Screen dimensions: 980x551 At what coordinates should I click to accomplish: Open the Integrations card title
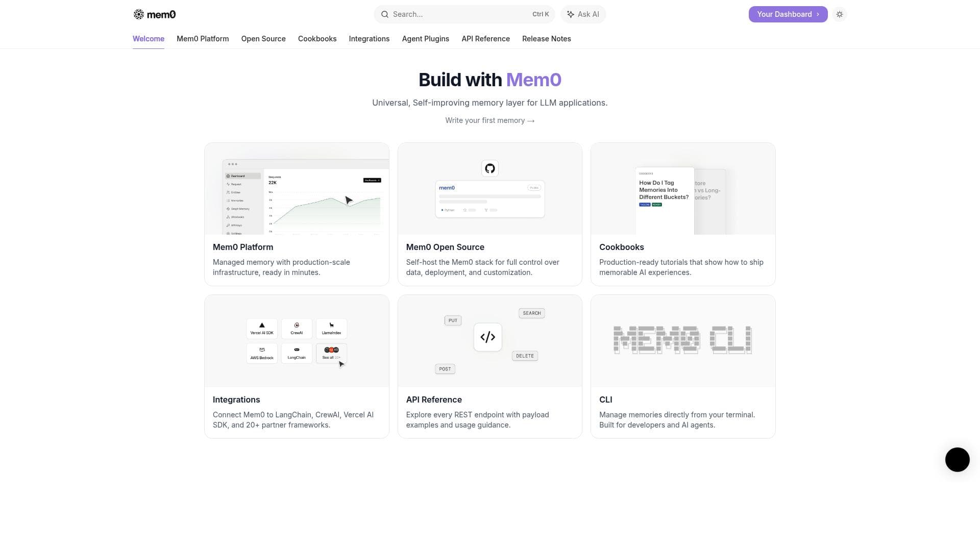coord(236,399)
